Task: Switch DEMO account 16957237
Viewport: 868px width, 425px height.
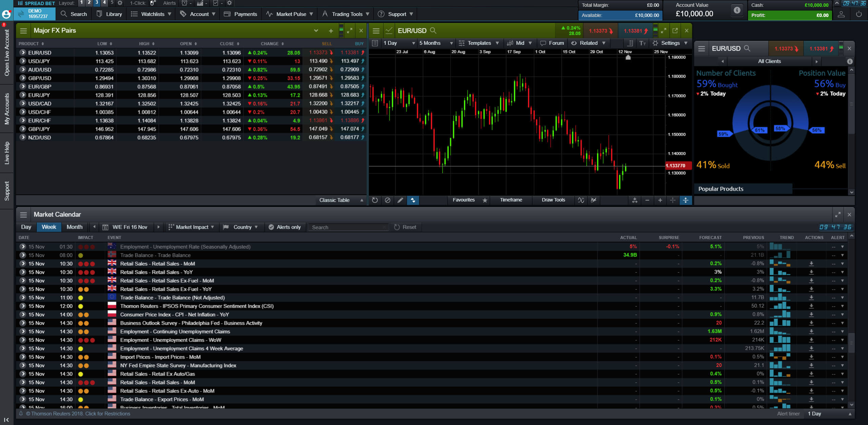Action: (35, 14)
